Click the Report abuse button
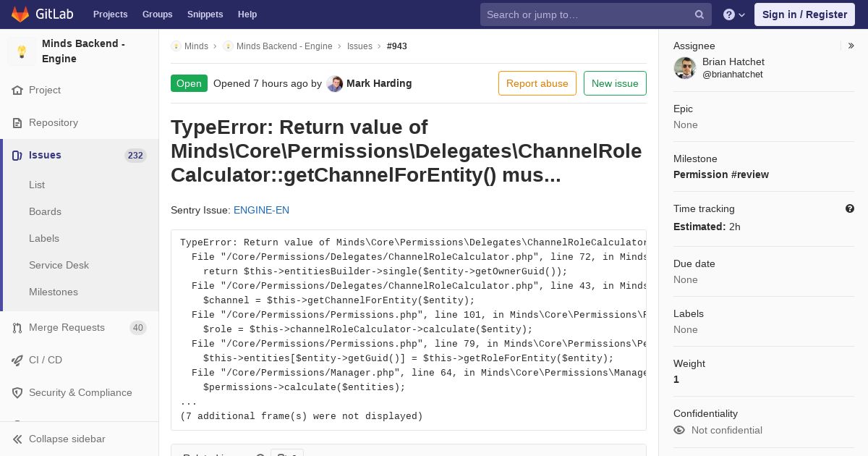This screenshot has width=868, height=456. point(537,83)
